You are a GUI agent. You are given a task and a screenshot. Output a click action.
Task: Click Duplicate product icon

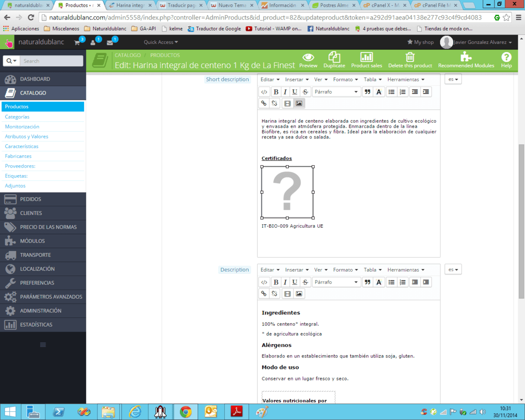pos(334,60)
